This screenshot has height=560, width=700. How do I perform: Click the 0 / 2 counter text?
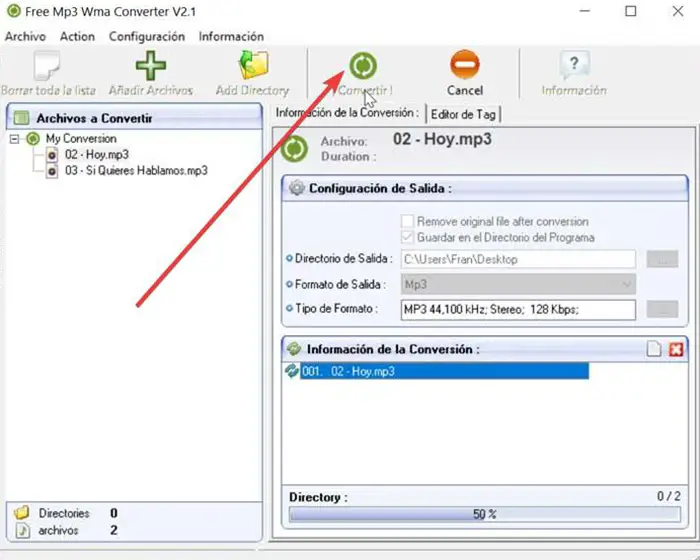(669, 496)
